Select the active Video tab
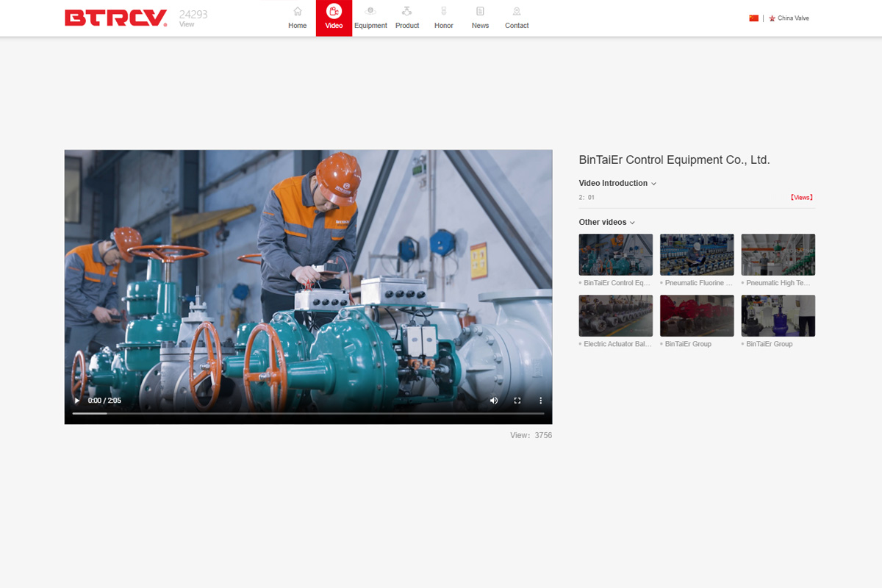 click(x=334, y=18)
